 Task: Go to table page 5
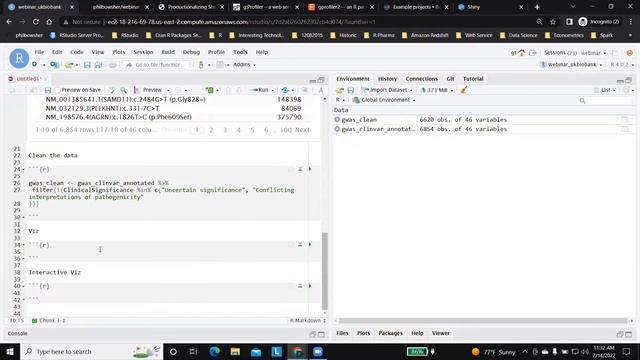[252, 130]
